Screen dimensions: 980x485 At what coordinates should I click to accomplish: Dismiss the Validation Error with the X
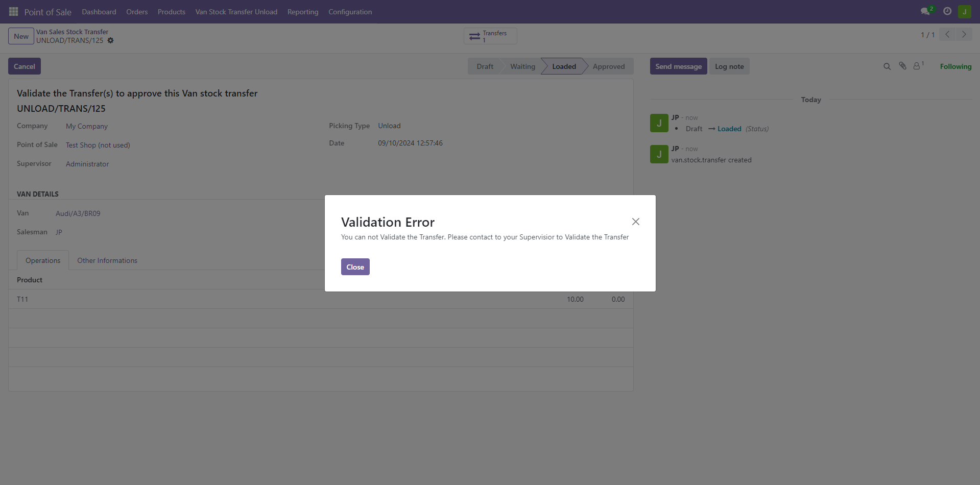(x=635, y=222)
